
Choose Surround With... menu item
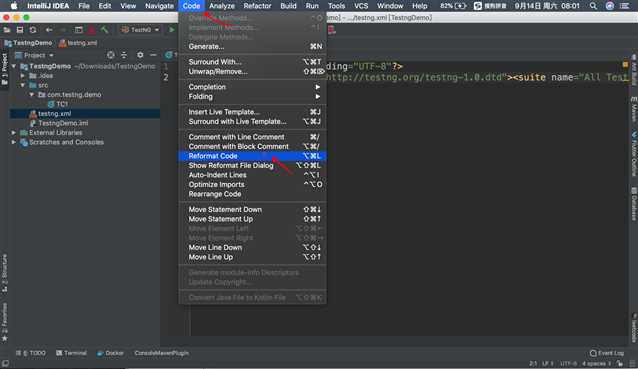(252, 62)
